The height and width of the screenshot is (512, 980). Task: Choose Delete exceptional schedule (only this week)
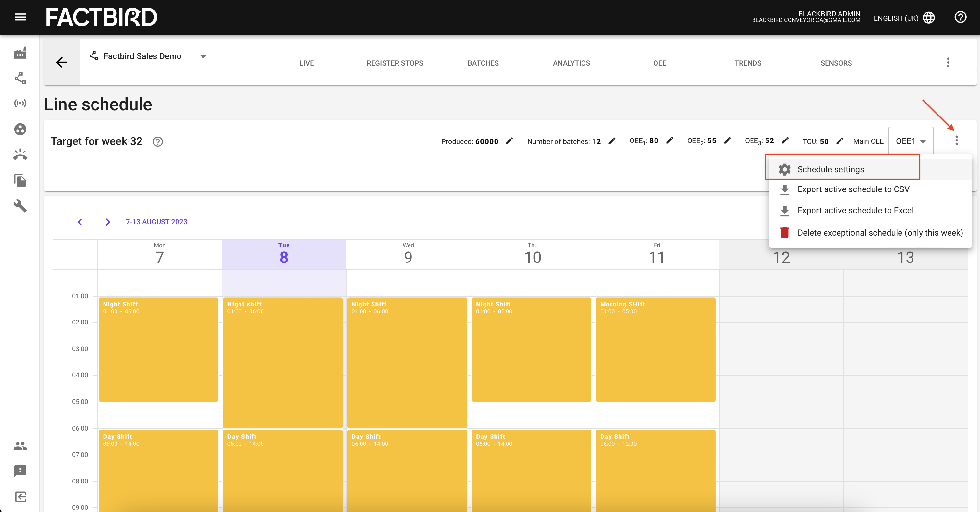(x=870, y=232)
